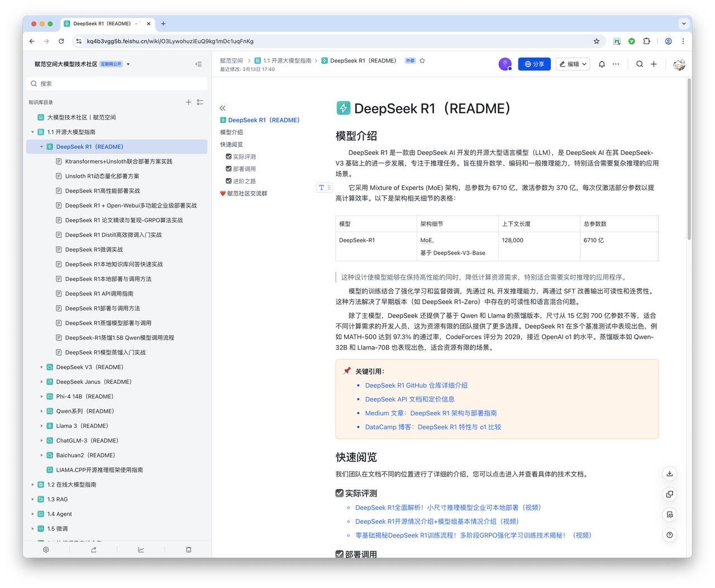Open the more options ellipsis in the header

click(616, 64)
